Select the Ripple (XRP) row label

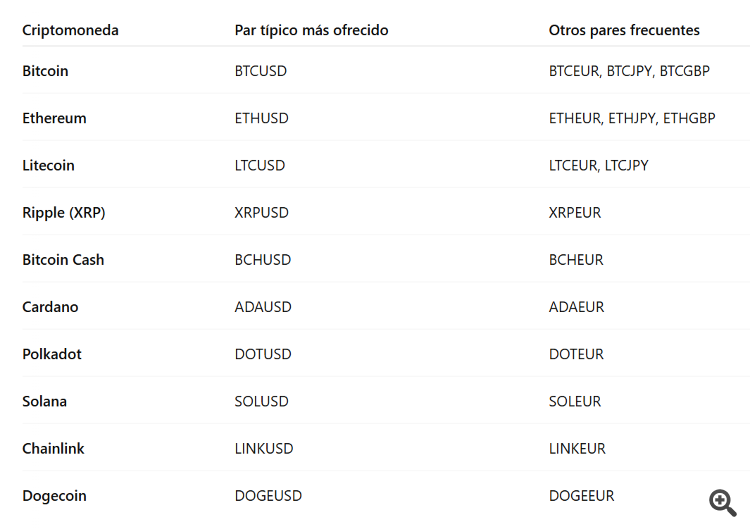63,212
